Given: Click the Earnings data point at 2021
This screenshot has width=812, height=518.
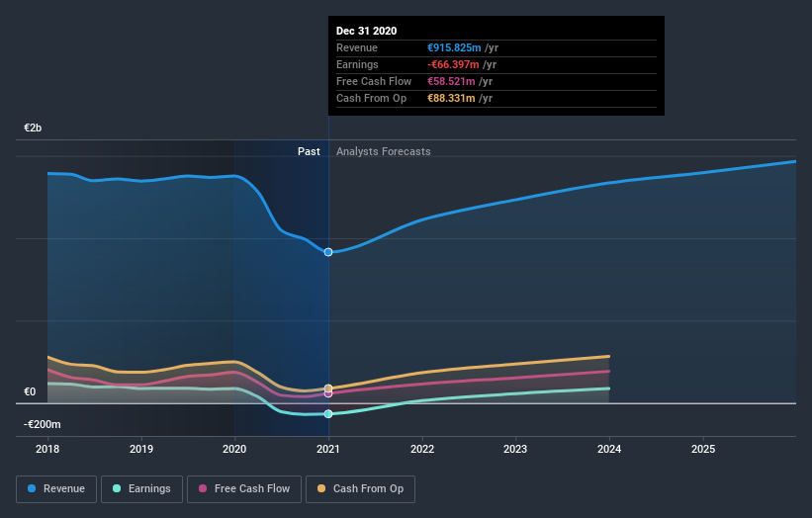Looking at the screenshot, I should [328, 414].
